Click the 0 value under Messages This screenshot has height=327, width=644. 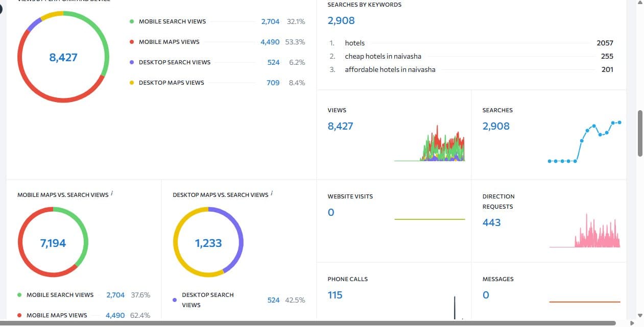tap(486, 295)
